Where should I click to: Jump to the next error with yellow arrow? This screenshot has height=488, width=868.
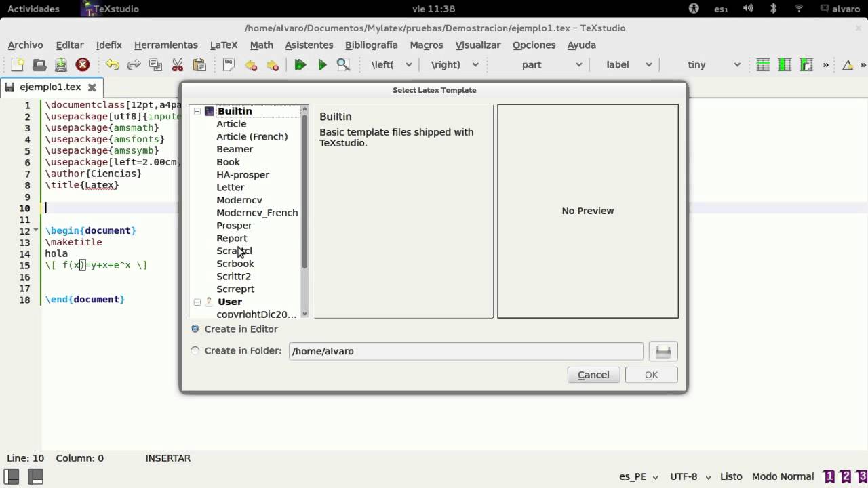coord(273,65)
